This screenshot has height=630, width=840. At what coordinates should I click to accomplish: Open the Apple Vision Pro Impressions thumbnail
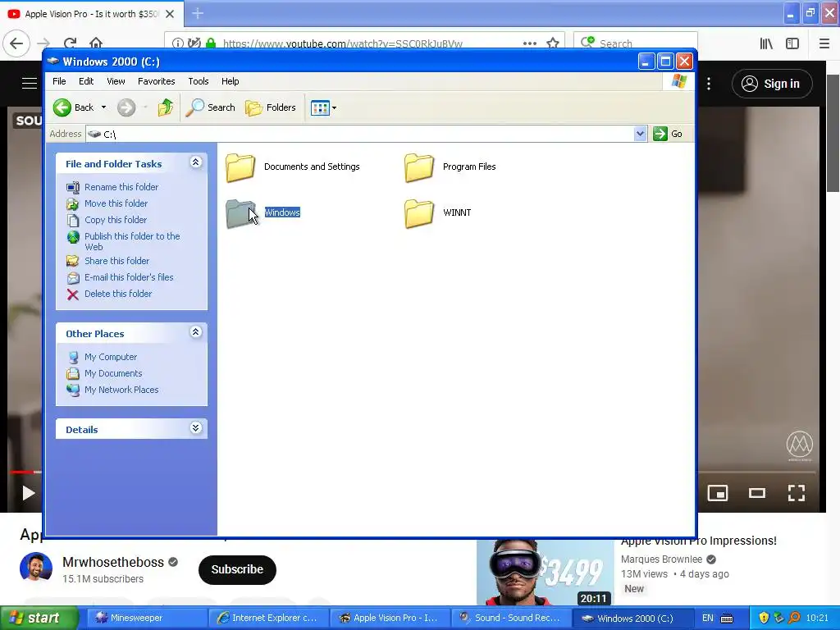(546, 572)
